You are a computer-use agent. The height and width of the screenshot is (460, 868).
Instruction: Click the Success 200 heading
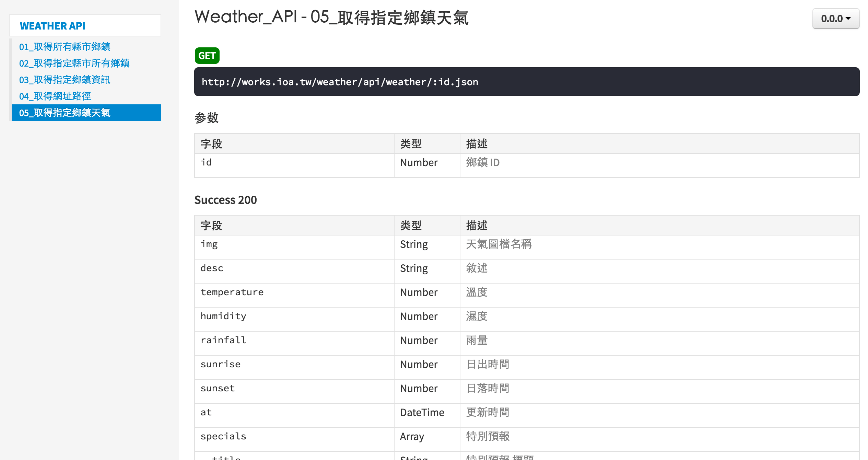coord(225,200)
